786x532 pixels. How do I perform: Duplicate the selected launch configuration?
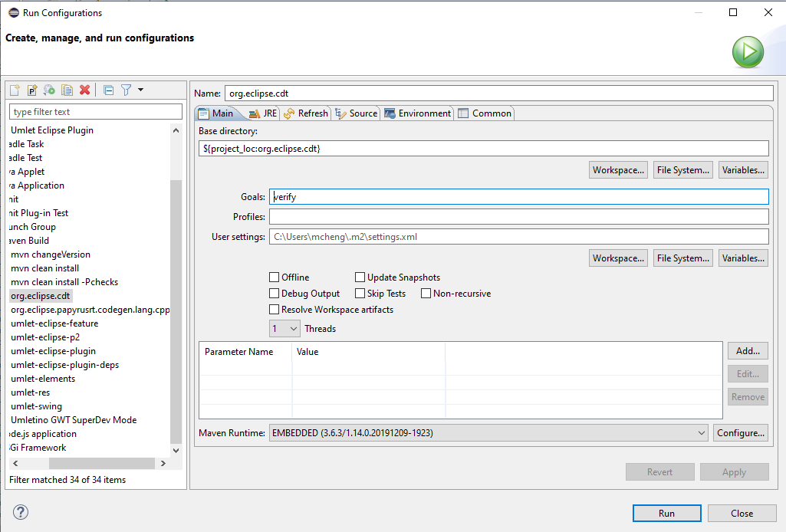point(67,90)
